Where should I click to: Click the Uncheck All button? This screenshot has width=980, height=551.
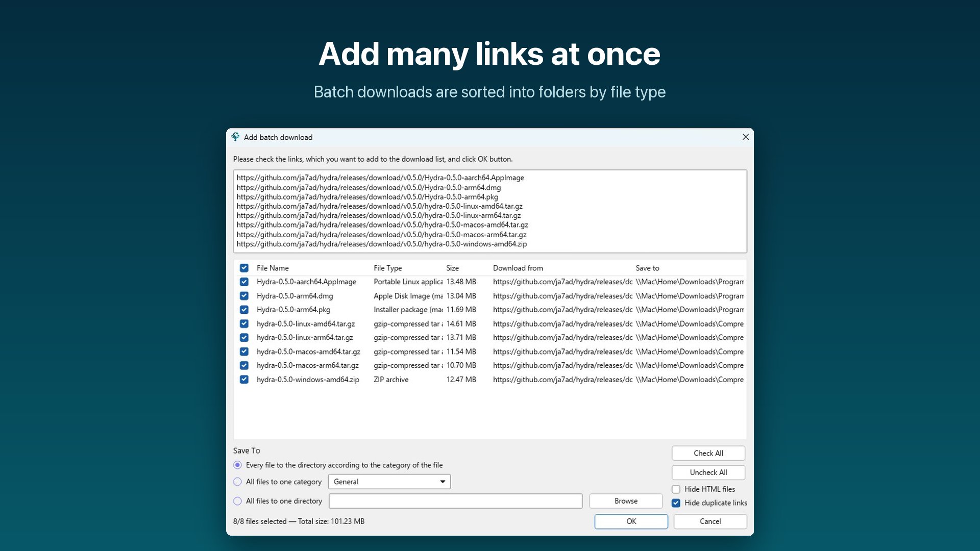[708, 472]
